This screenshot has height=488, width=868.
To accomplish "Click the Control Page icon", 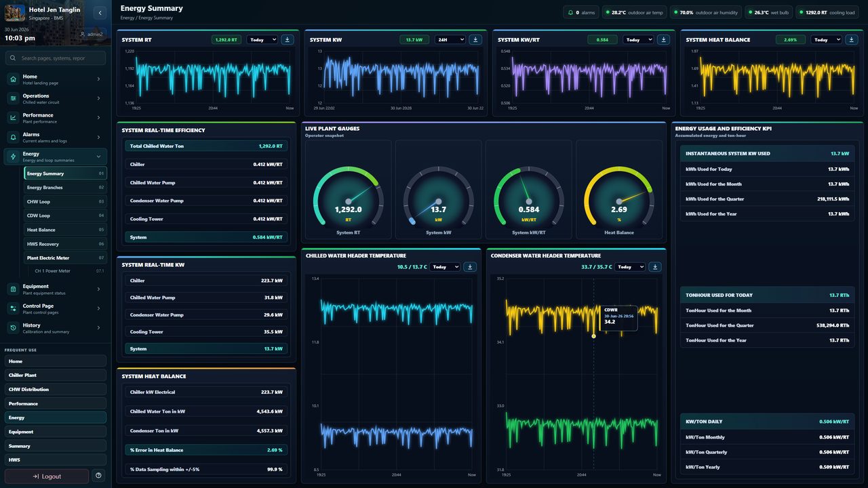I will [14, 309].
